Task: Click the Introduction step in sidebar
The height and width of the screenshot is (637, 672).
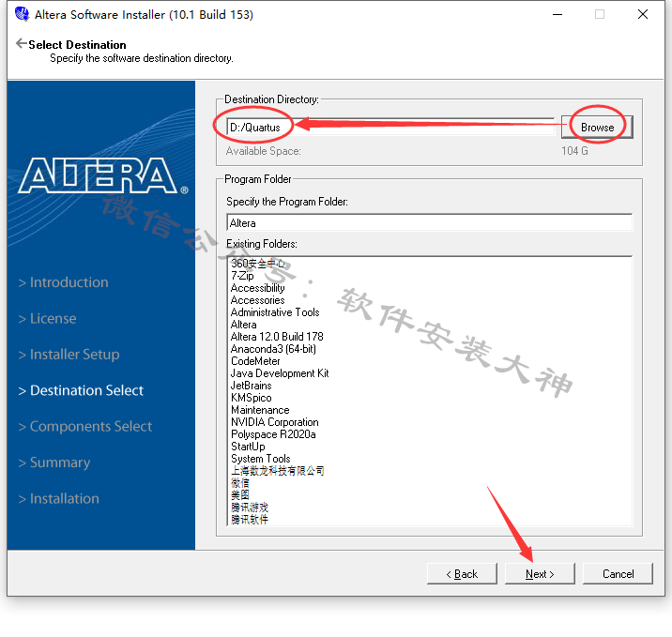Action: [x=64, y=282]
